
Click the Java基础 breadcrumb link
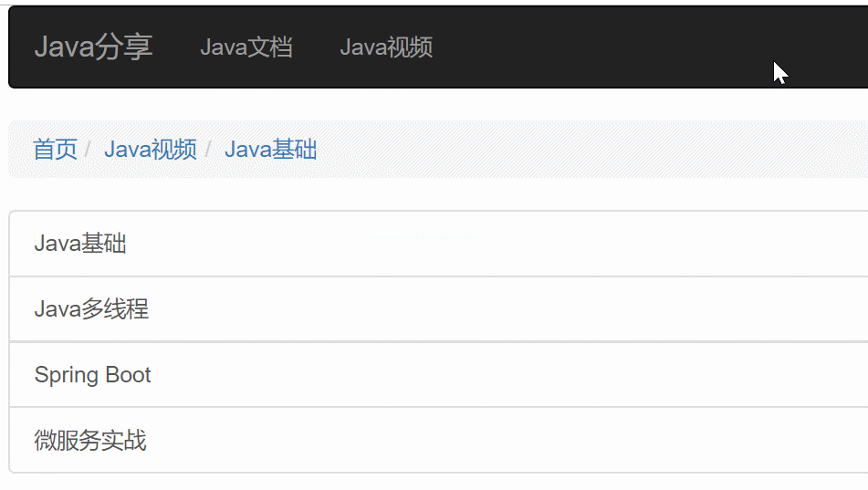[271, 150]
